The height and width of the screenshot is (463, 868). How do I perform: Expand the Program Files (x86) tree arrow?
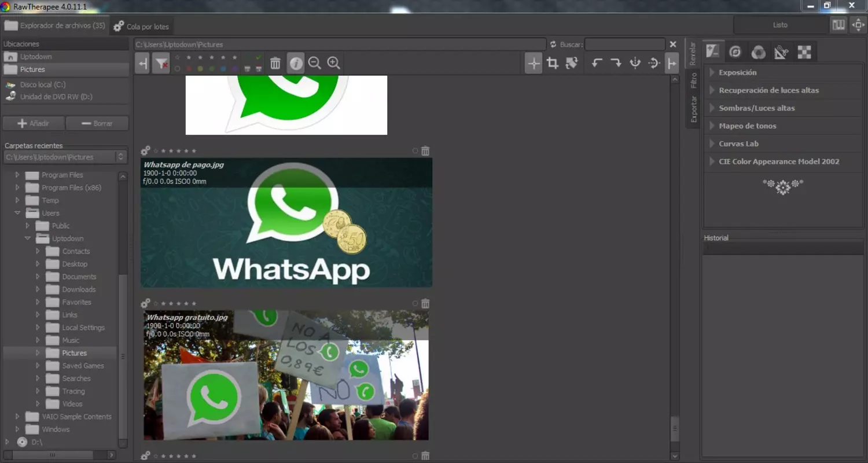click(x=17, y=188)
